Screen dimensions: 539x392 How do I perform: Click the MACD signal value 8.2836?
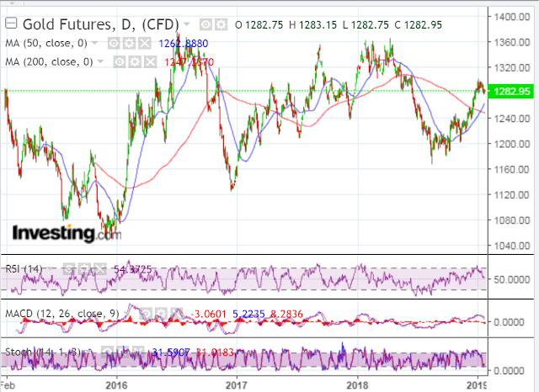coord(286,314)
